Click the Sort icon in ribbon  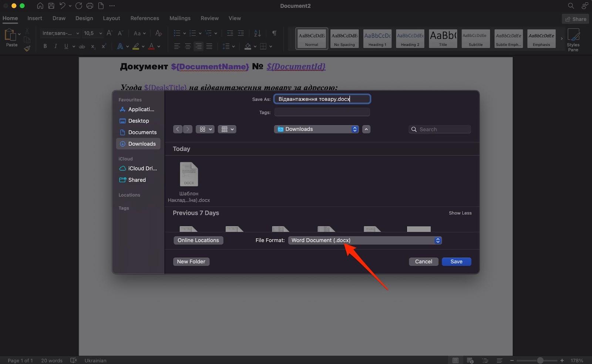[x=258, y=33]
